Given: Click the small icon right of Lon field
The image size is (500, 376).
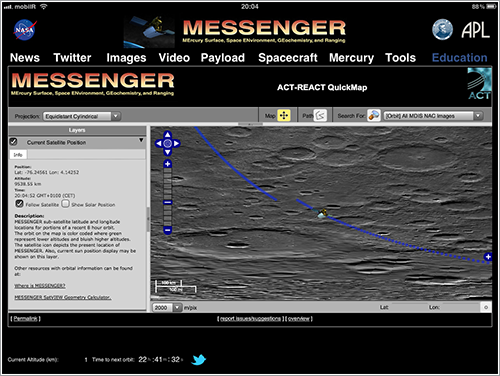Looking at the screenshot, I should point(486,307).
